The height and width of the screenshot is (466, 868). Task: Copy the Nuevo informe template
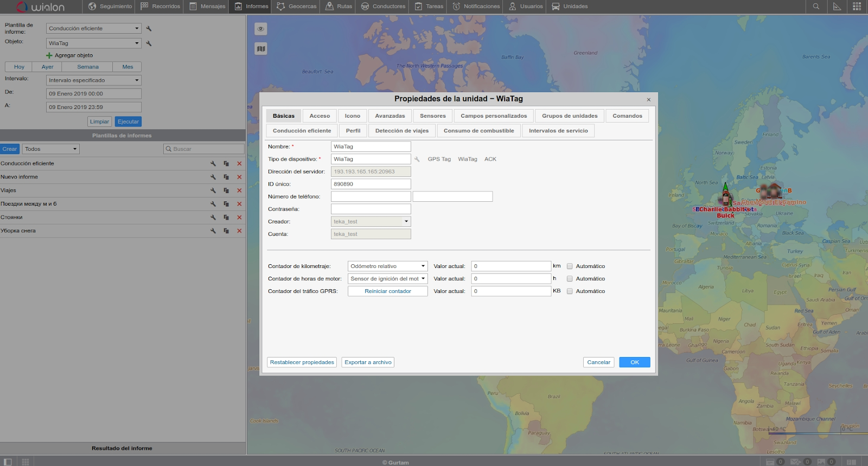[226, 177]
